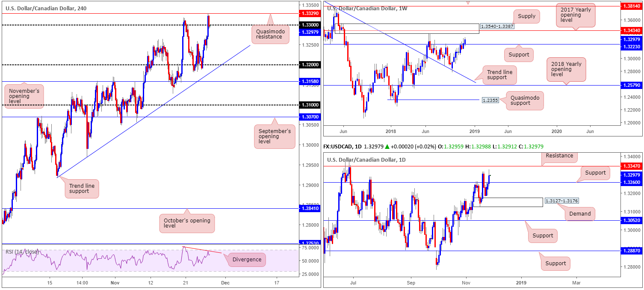644x290 pixels.
Task: Click the blue 1.32600 price tag
Action: coord(631,182)
